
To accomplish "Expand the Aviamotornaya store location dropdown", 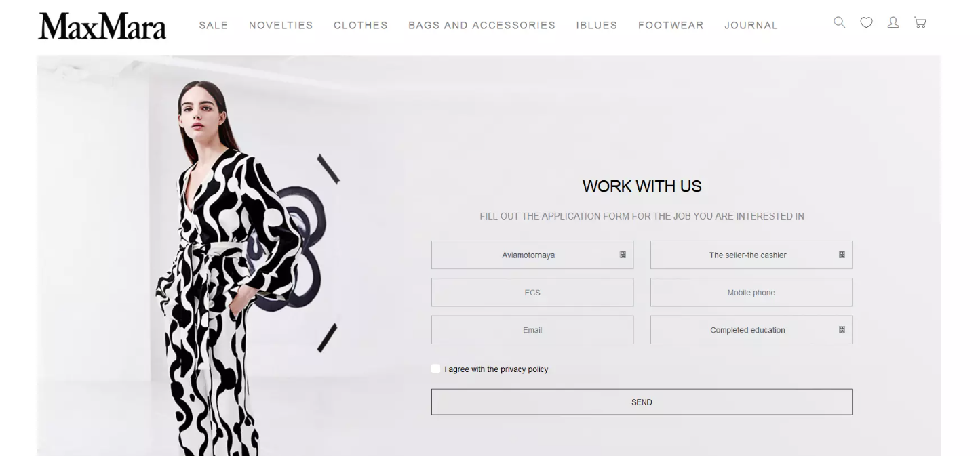I will (532, 255).
